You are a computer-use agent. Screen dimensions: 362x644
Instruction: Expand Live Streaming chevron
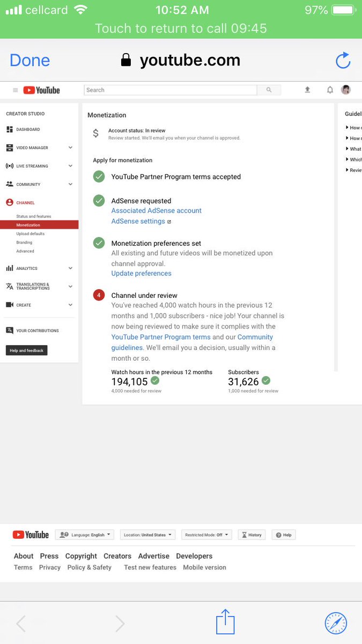coord(70,166)
